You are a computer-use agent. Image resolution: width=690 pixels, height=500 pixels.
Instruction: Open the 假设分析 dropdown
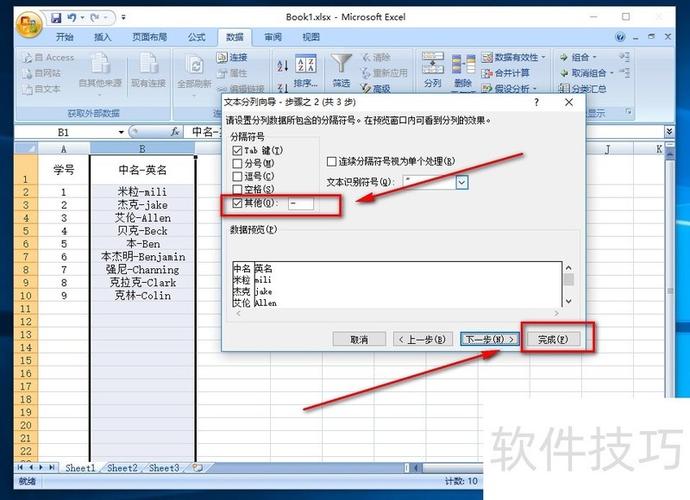point(510,88)
